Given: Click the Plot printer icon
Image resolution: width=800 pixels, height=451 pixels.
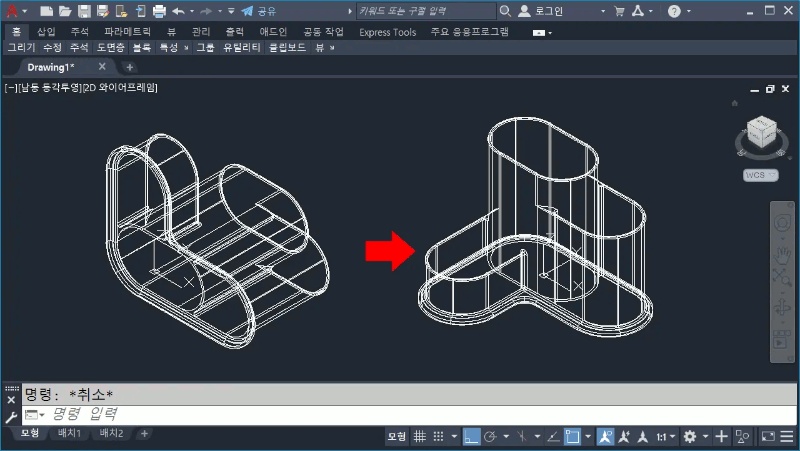Looking at the screenshot, I should pos(159,11).
